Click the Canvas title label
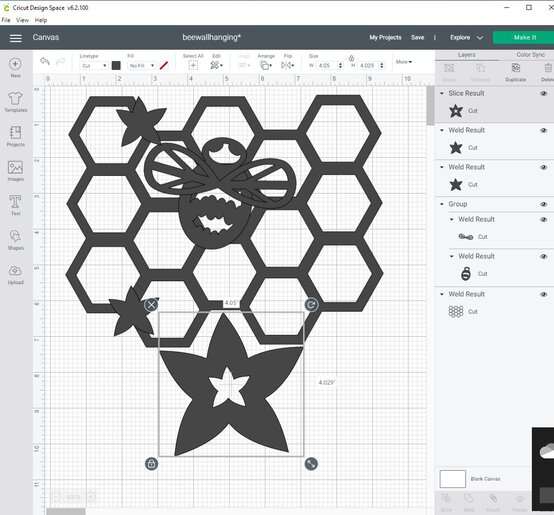Image resolution: width=554 pixels, height=515 pixels. 46,37
